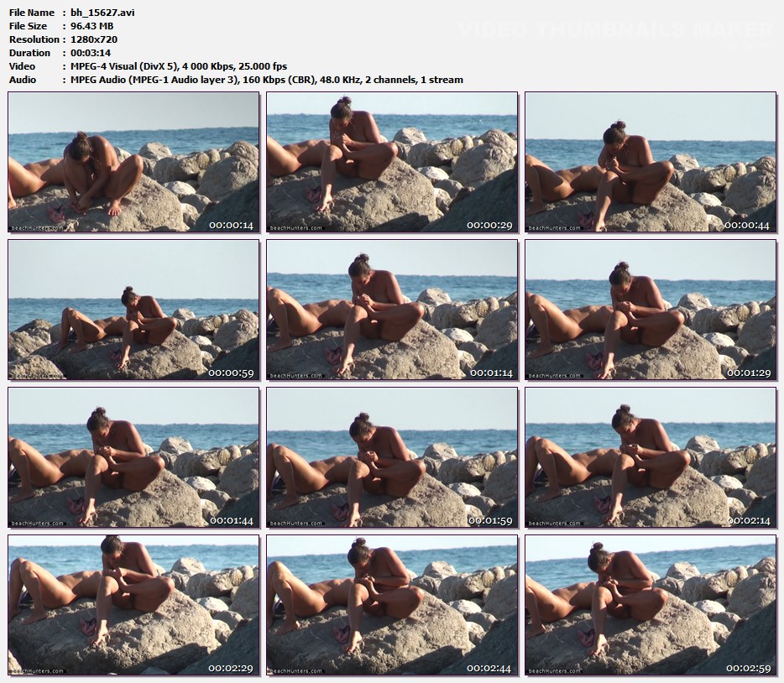This screenshot has width=784, height=683.
Task: Click the duration value 00:03:14
Action: (x=91, y=53)
